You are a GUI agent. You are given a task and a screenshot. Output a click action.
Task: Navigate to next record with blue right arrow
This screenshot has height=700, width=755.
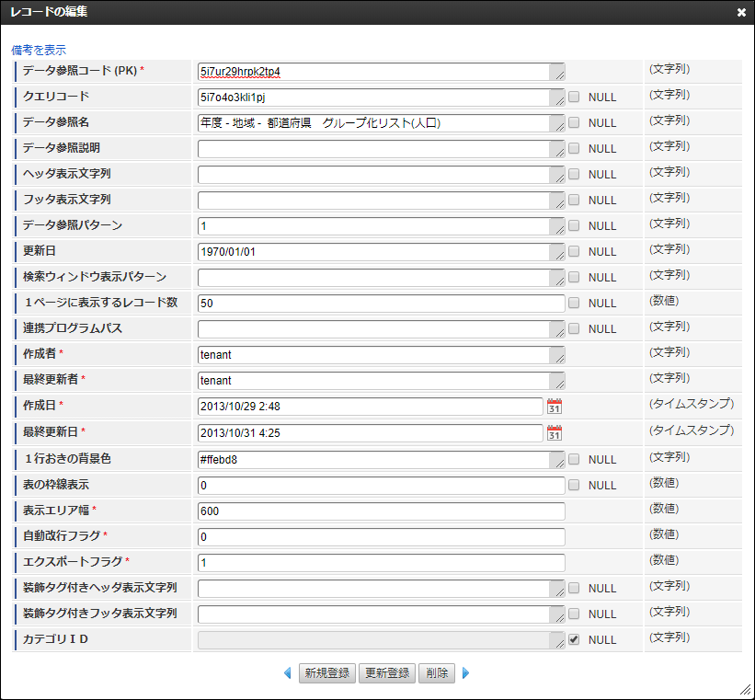coord(466,673)
